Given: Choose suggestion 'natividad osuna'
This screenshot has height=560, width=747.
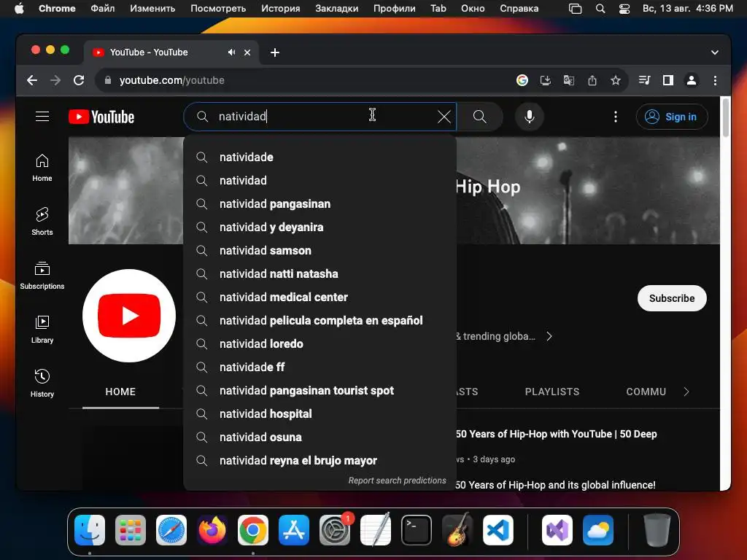Looking at the screenshot, I should tap(320, 437).
